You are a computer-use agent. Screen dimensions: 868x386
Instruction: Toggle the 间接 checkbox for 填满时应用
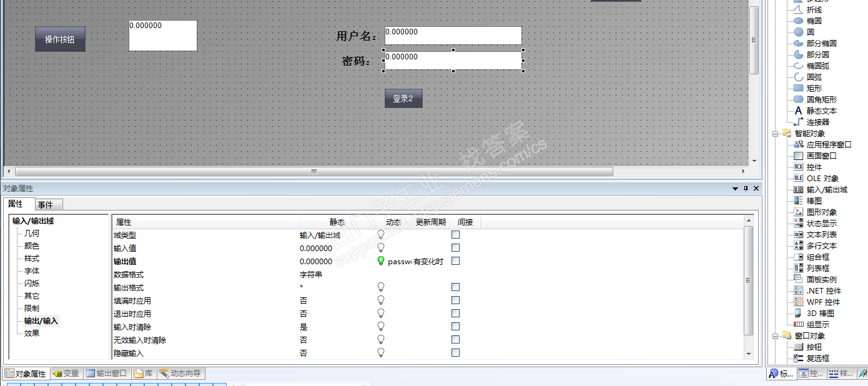pyautogui.click(x=455, y=300)
